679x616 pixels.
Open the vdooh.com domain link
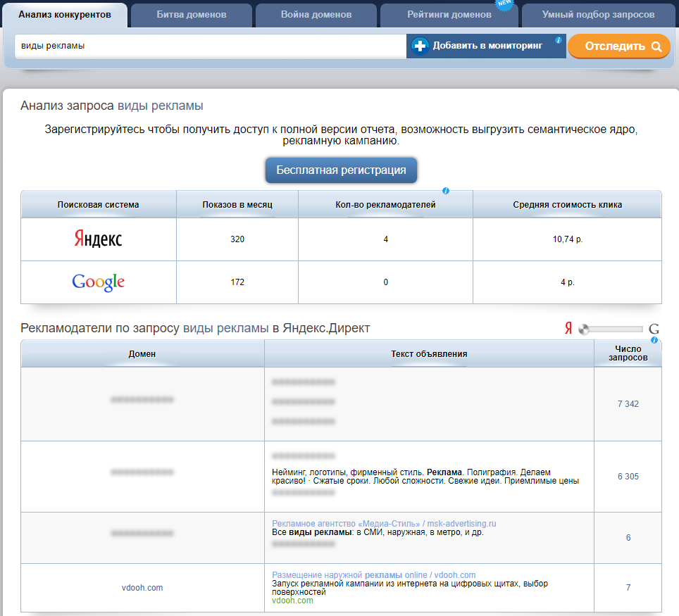pyautogui.click(x=142, y=587)
